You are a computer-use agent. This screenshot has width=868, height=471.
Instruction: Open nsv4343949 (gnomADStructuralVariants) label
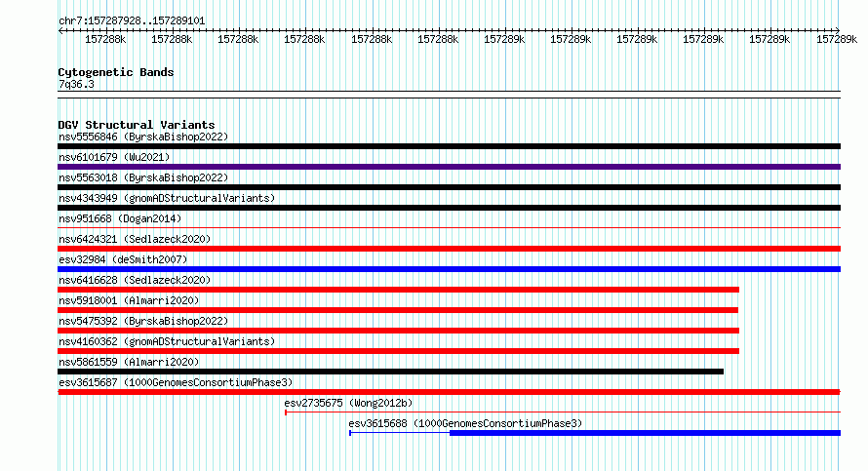coord(167,198)
